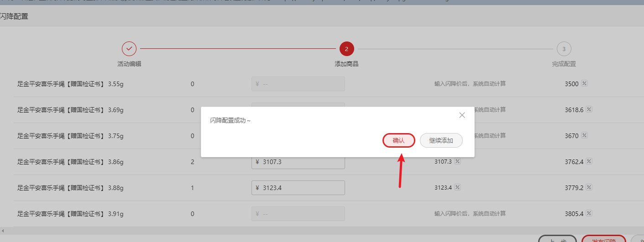The image size is (644, 242).
Task: Click the percent icon beside 3779.2
Action: (589, 187)
